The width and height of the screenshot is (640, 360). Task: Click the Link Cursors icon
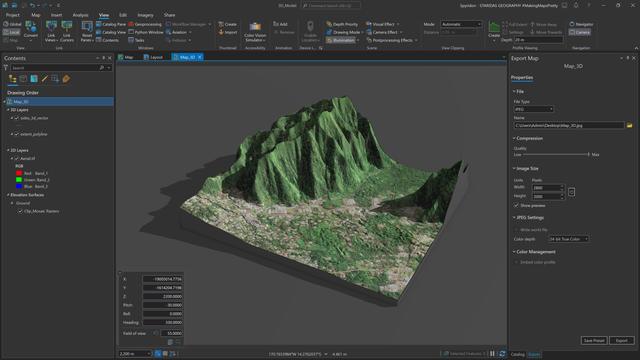[67, 27]
